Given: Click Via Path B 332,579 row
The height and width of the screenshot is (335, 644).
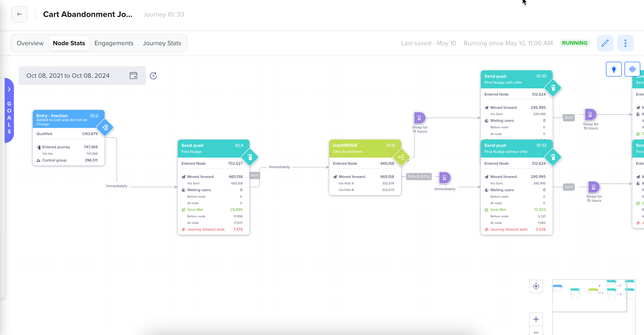Looking at the screenshot, I should (366, 190).
